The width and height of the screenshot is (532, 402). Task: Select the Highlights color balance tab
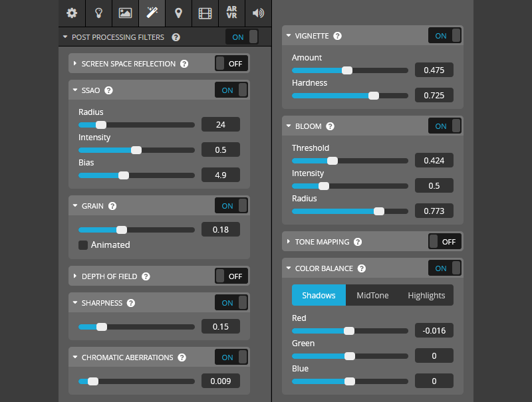(426, 295)
